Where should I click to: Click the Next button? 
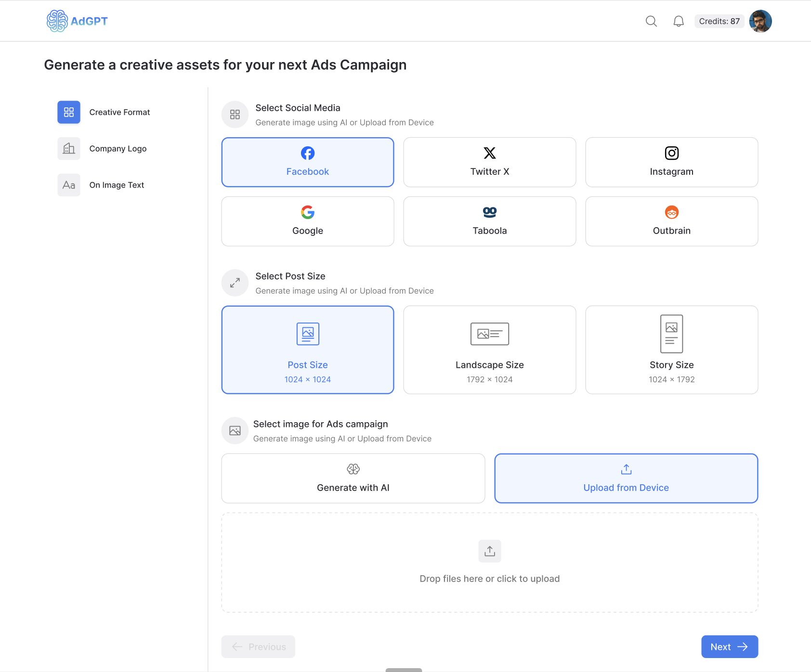(x=730, y=647)
